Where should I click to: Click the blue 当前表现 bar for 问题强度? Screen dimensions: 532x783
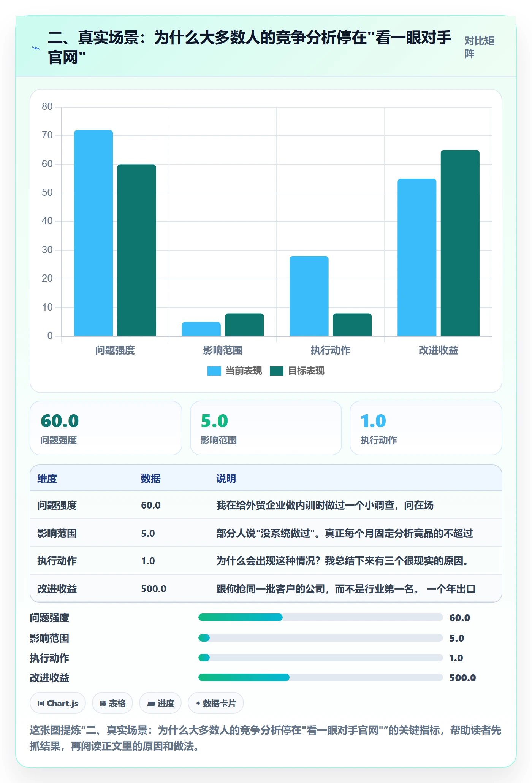pyautogui.click(x=93, y=233)
